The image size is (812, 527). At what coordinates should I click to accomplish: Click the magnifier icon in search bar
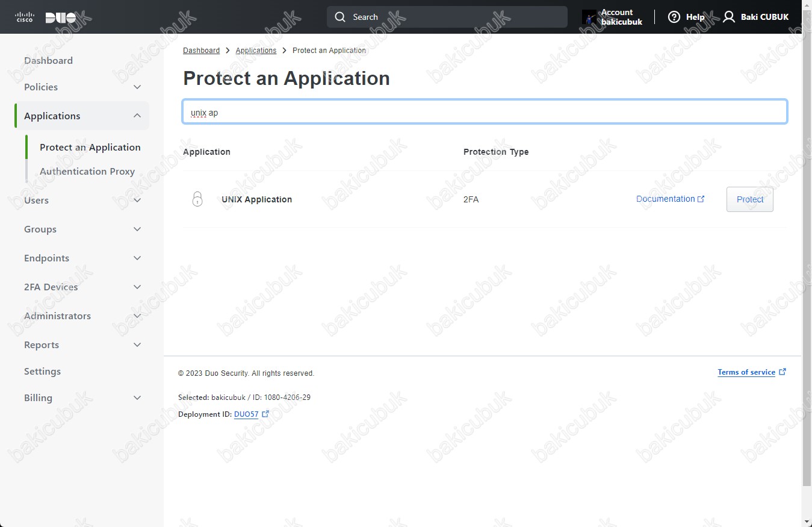click(340, 17)
